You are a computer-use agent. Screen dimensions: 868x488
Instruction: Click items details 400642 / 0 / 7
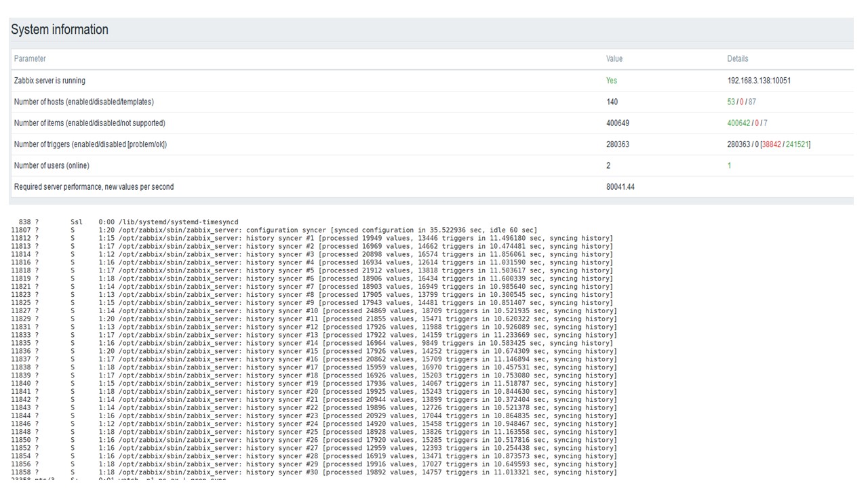[747, 123]
